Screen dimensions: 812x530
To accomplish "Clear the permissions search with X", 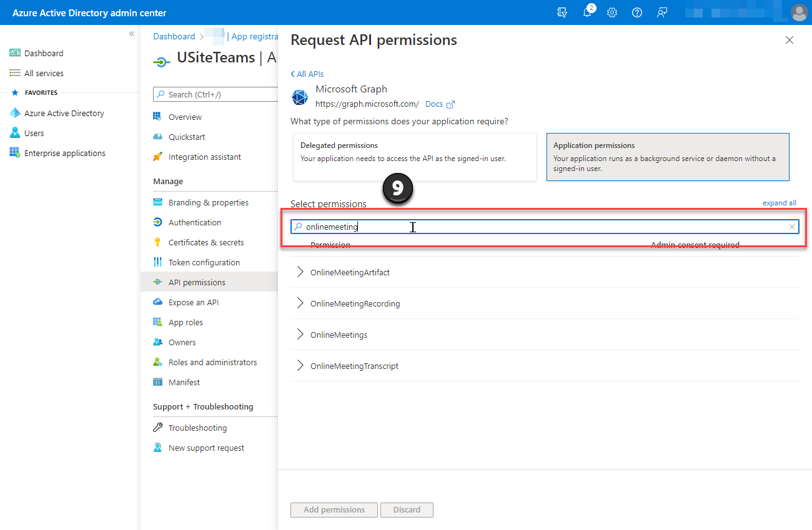I will [x=792, y=227].
